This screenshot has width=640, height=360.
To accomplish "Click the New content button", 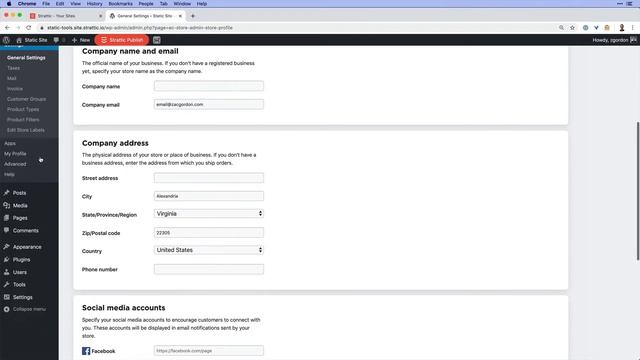I will (x=81, y=40).
